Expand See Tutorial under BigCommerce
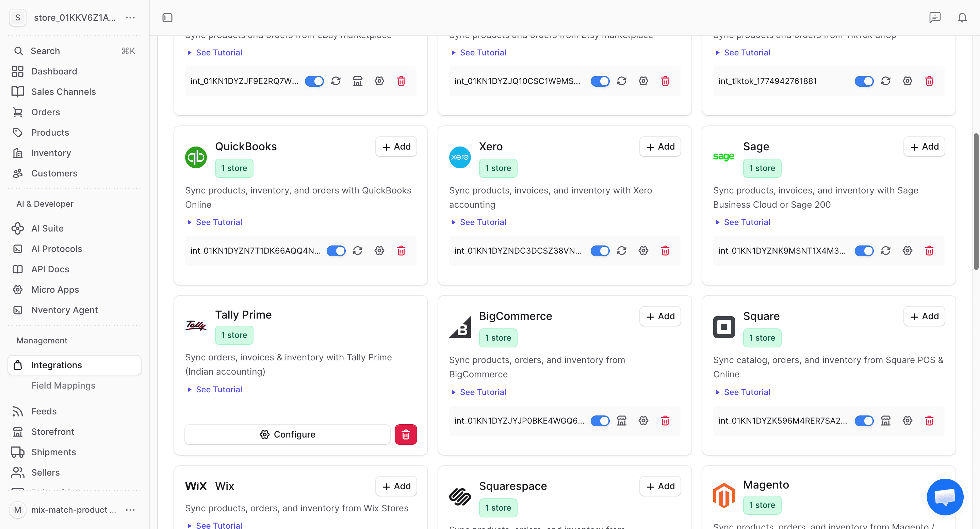Screen dimensions: 980x529 click(x=479, y=392)
